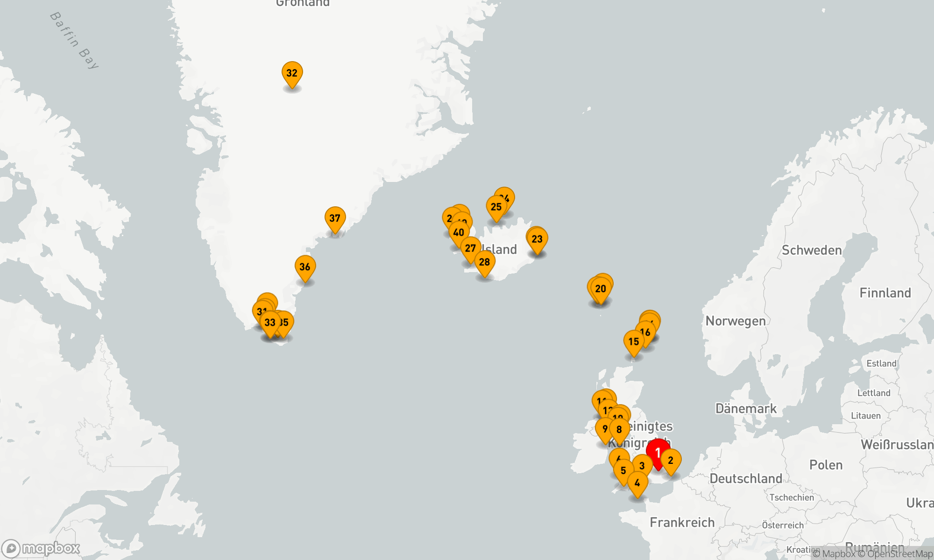Click marker 20 near Faroe Islands
The height and width of the screenshot is (560, 934).
click(601, 289)
